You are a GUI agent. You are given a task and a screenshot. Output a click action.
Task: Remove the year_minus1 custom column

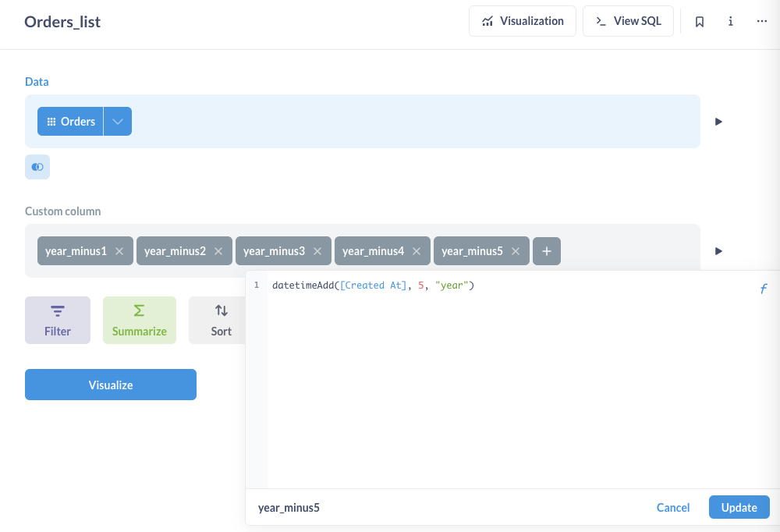(x=119, y=251)
